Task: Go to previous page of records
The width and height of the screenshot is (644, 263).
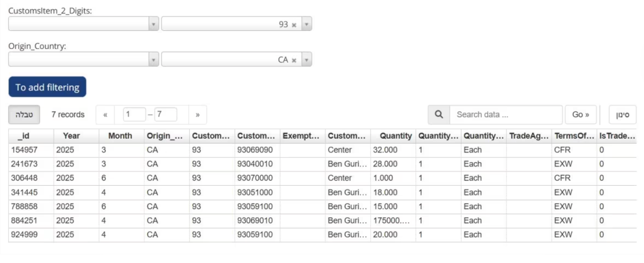Action: (x=105, y=115)
